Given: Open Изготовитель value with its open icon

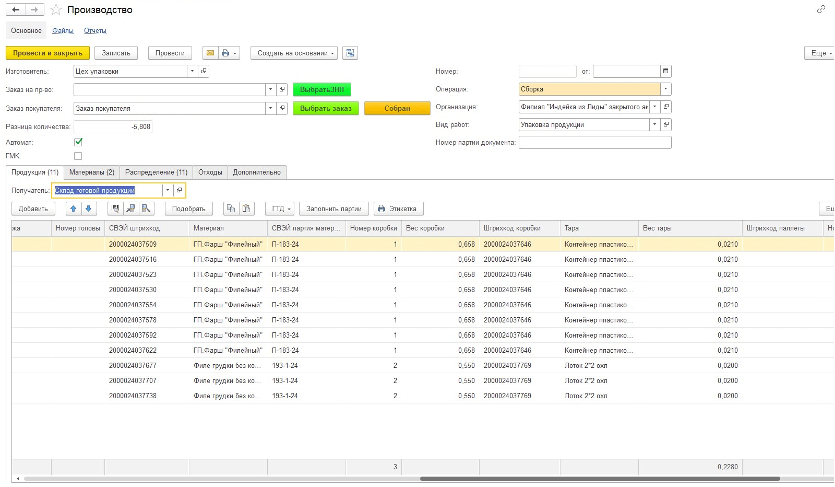Looking at the screenshot, I should 203,71.
